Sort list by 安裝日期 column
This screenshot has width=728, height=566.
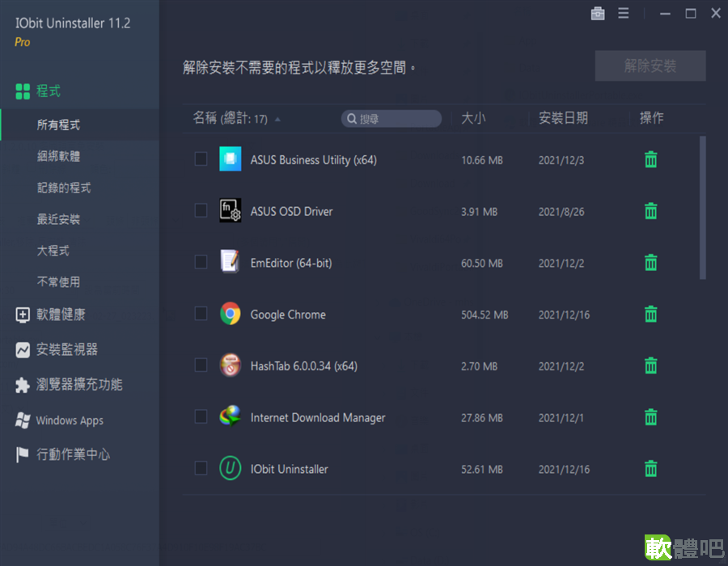[x=563, y=118]
